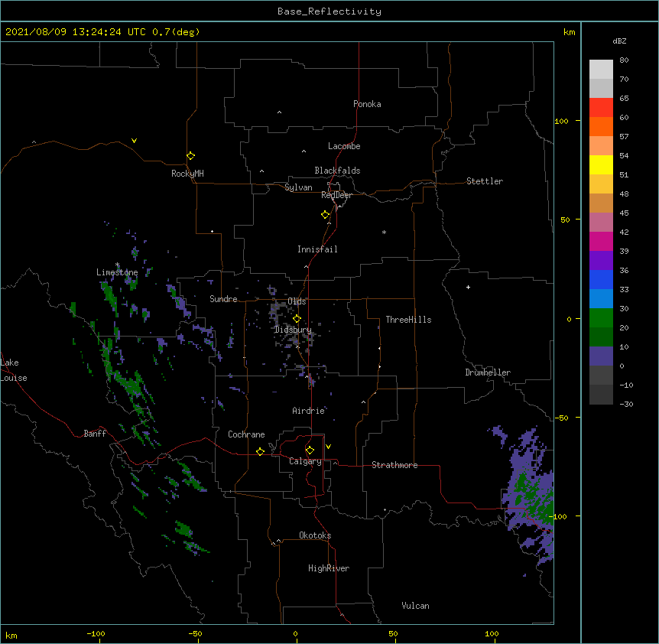The height and width of the screenshot is (644, 659).
Task: Click the dBZ legend heading
Action: (x=619, y=41)
